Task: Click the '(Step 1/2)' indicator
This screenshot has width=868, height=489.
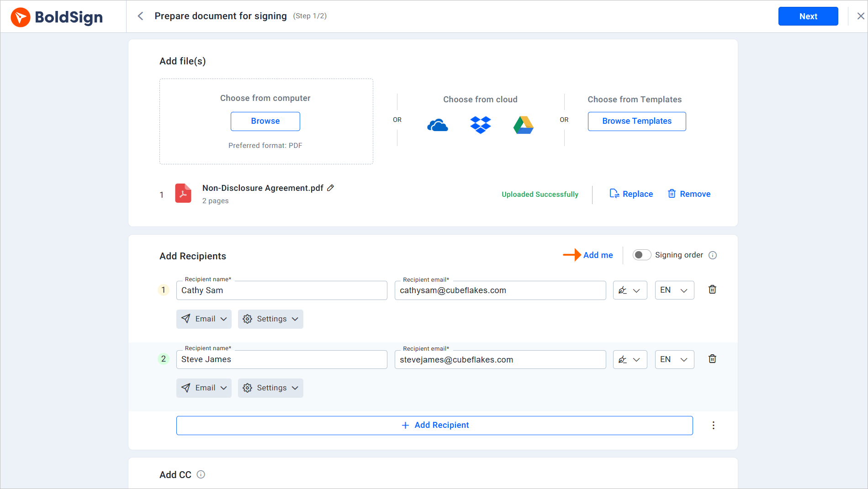Action: [310, 16]
